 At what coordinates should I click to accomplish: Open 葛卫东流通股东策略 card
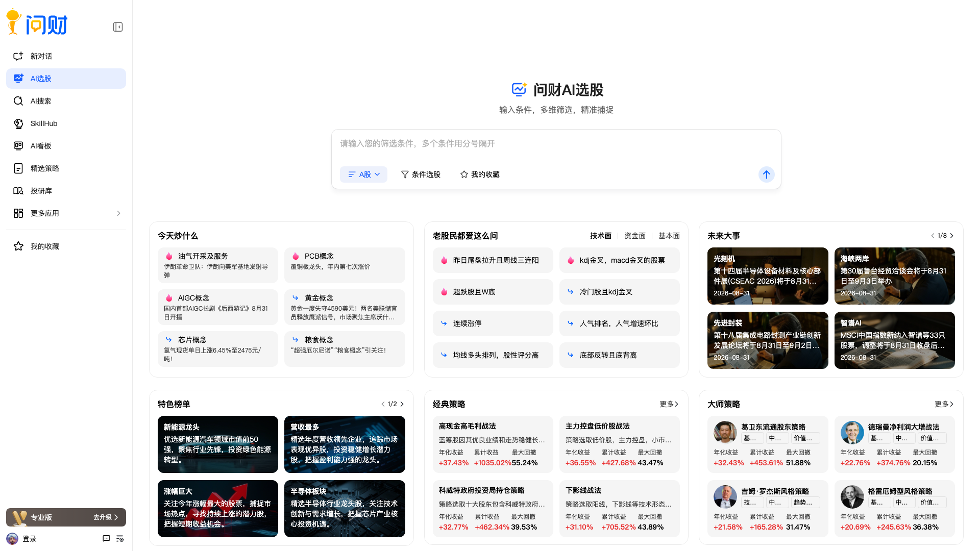(768, 444)
